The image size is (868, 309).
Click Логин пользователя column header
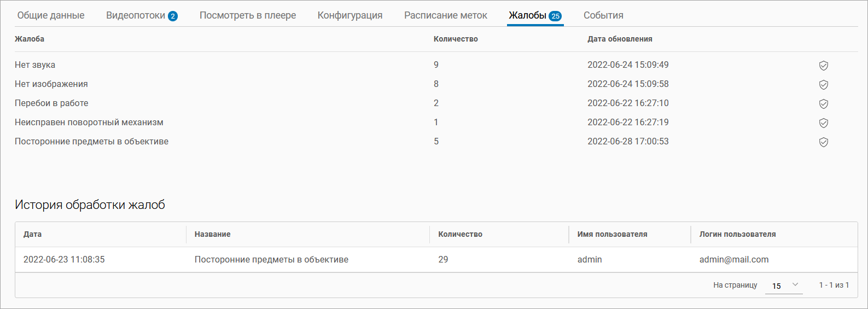click(x=738, y=234)
